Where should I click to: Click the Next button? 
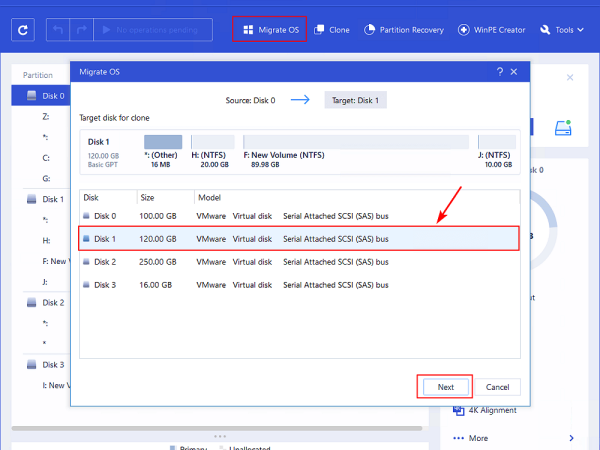[445, 387]
